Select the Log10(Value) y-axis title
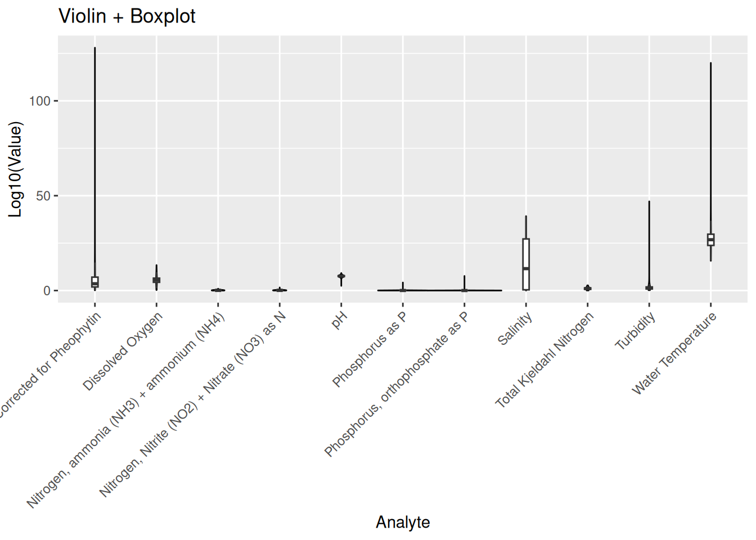 (x=15, y=169)
